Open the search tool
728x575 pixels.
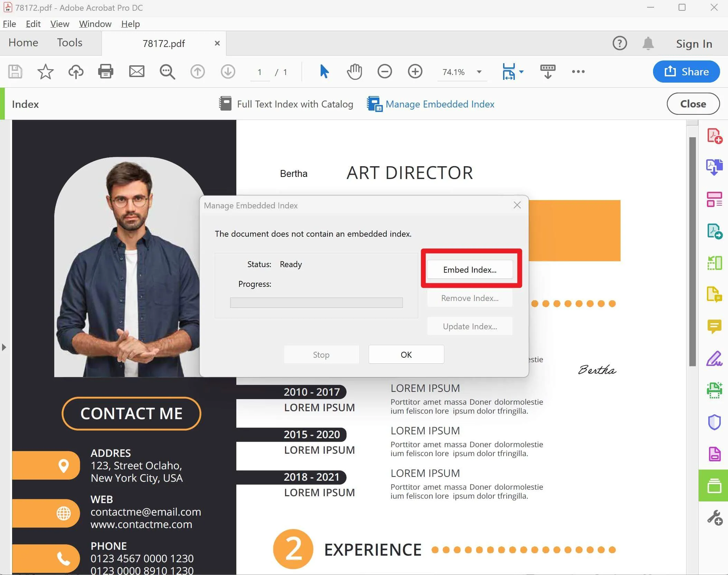167,72
